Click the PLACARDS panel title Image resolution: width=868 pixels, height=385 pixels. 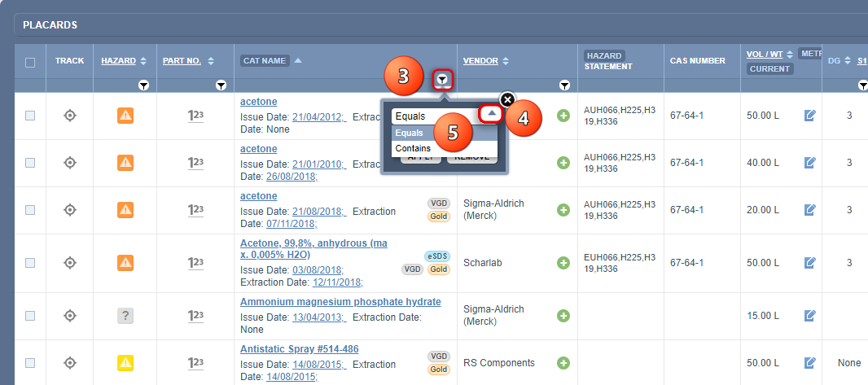click(50, 25)
